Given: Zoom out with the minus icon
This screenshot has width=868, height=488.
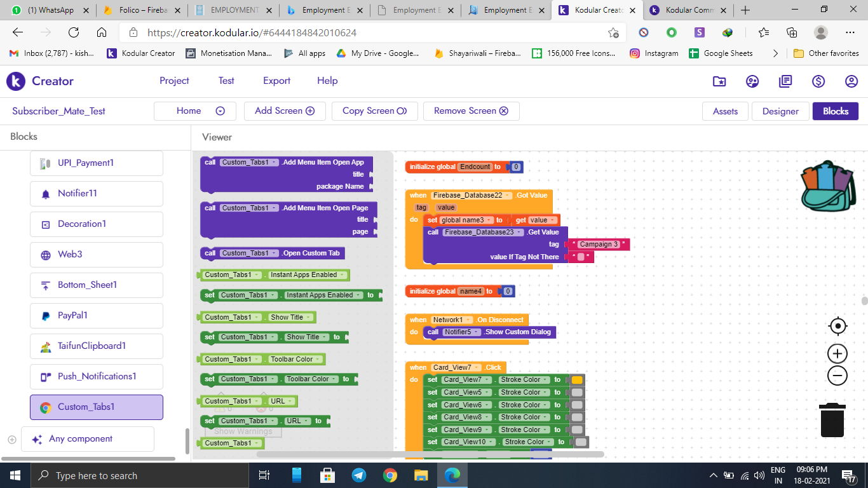Looking at the screenshot, I should [837, 376].
